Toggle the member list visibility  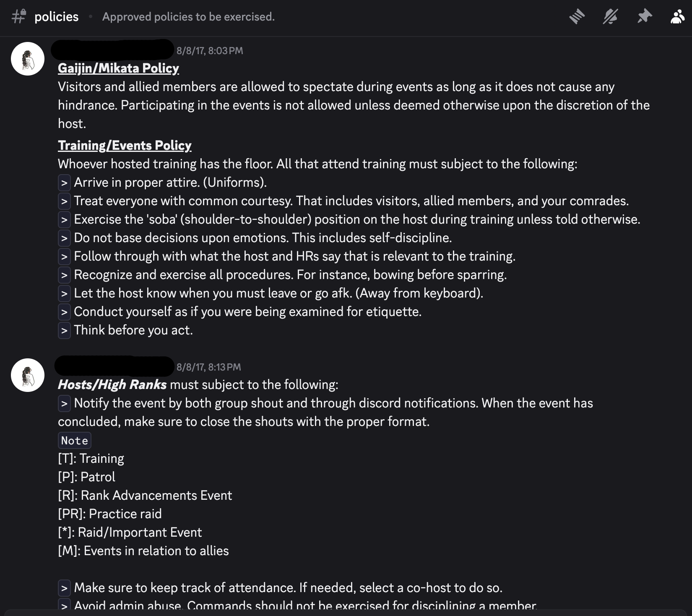[678, 18]
